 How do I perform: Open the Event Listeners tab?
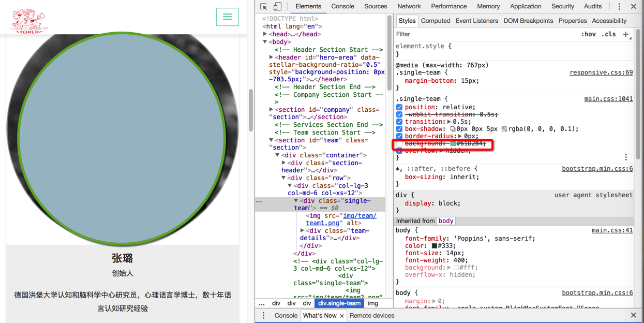pyautogui.click(x=477, y=21)
